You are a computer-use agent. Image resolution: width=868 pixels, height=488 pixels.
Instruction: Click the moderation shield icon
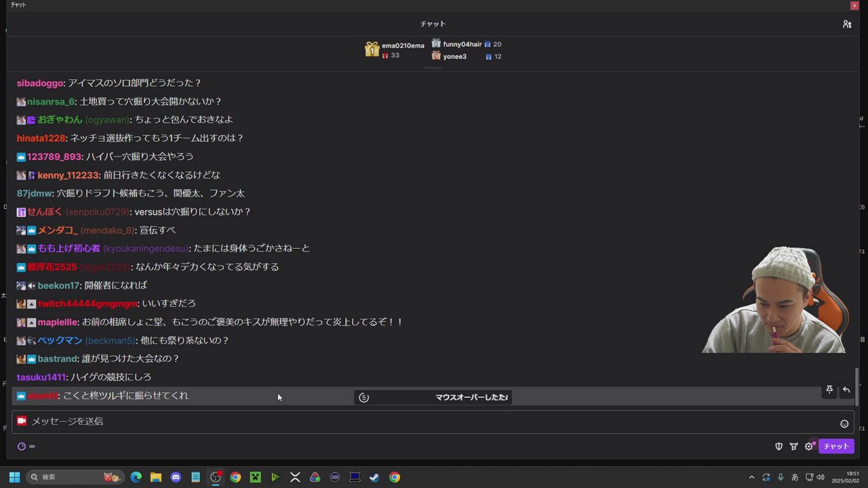coord(778,446)
